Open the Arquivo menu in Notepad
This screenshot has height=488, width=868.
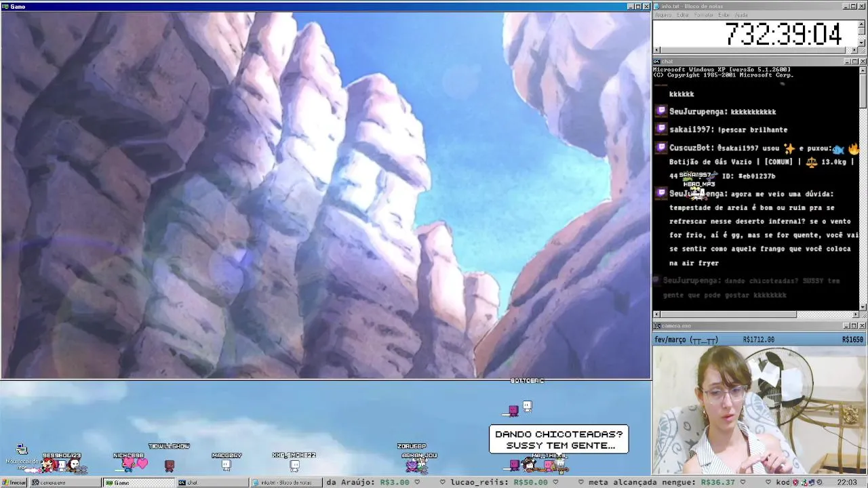[x=663, y=15]
